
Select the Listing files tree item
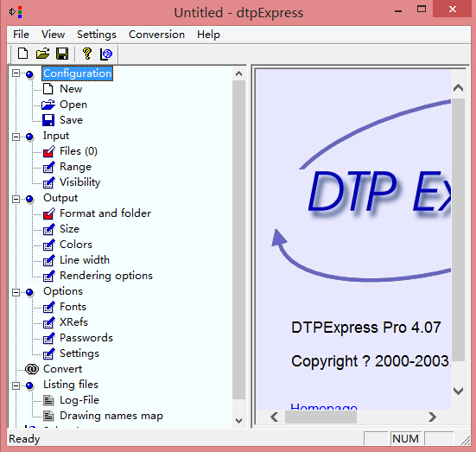(71, 385)
